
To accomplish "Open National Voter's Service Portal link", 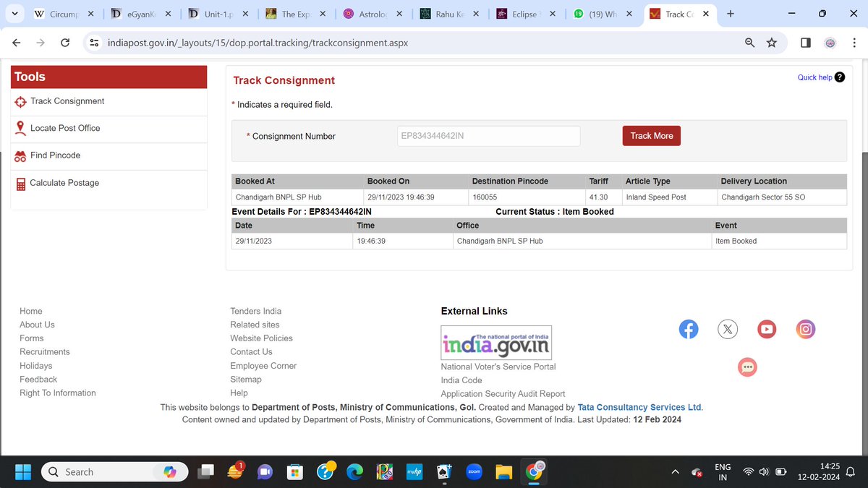I will (x=498, y=367).
